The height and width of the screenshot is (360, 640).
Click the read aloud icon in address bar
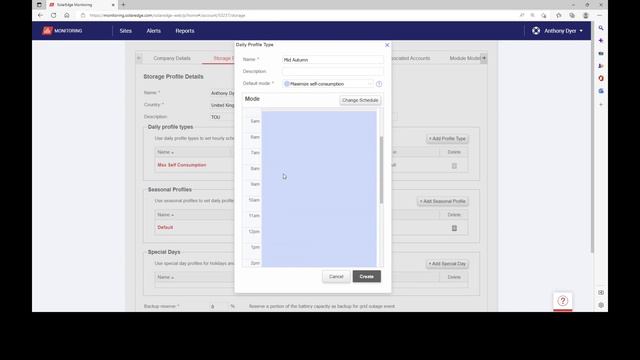point(522,16)
